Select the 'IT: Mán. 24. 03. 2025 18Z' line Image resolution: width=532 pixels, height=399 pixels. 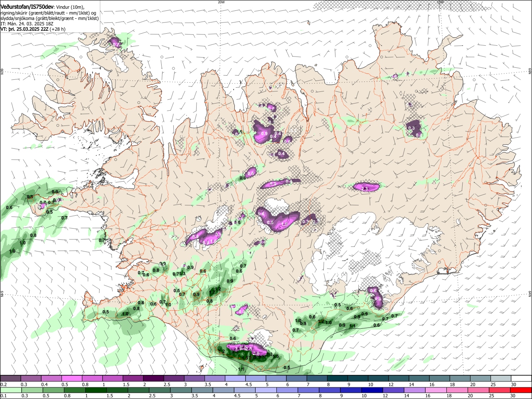[27, 24]
